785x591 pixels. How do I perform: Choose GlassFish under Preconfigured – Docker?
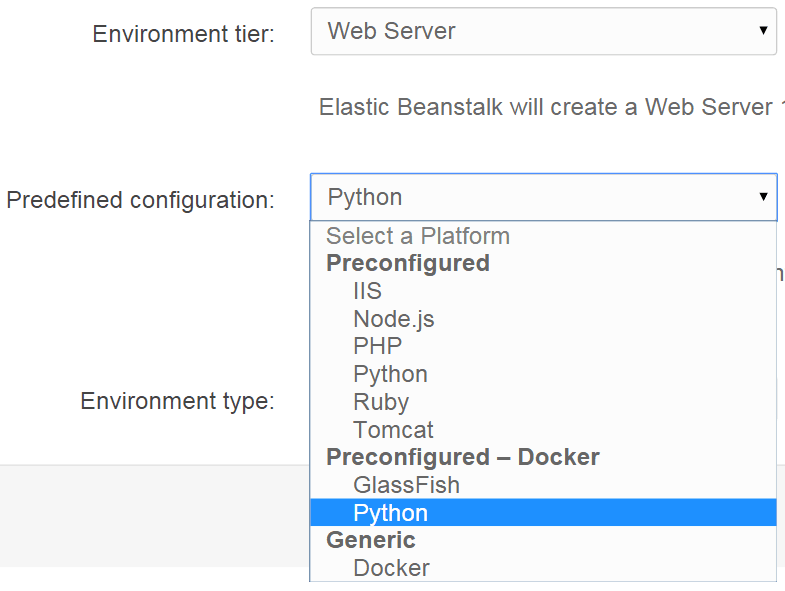click(x=406, y=485)
